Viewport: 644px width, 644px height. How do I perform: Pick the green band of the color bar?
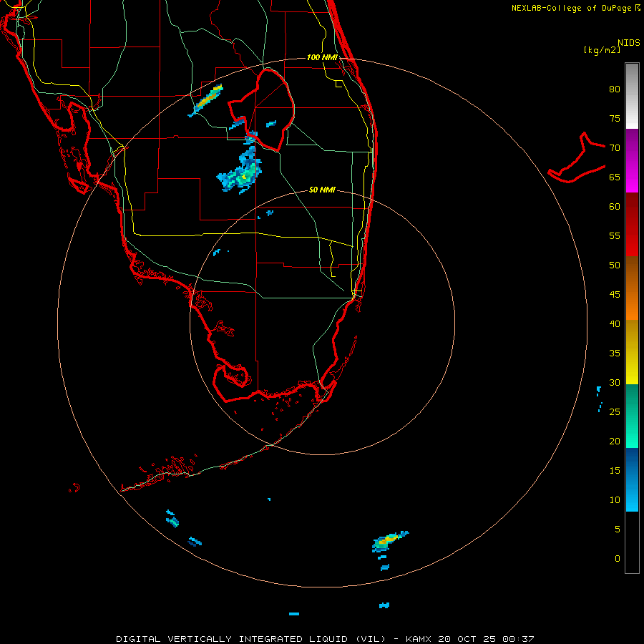click(632, 416)
